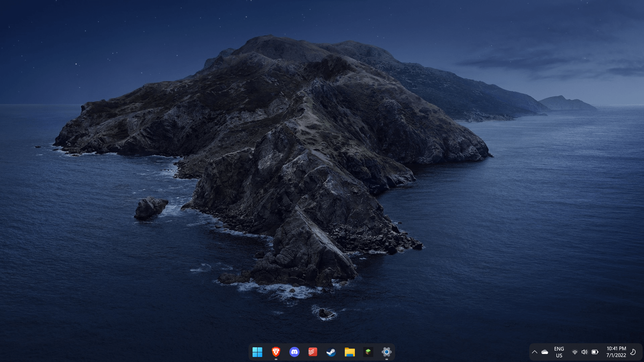This screenshot has height=362, width=644.
Task: Open the clock showing 10:41 PM
Action: (616, 349)
